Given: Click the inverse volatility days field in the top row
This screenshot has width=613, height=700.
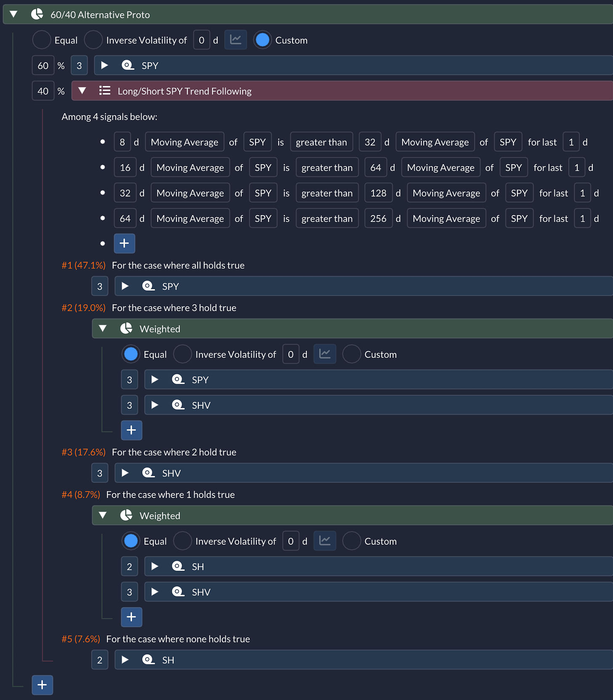Looking at the screenshot, I should pos(201,40).
